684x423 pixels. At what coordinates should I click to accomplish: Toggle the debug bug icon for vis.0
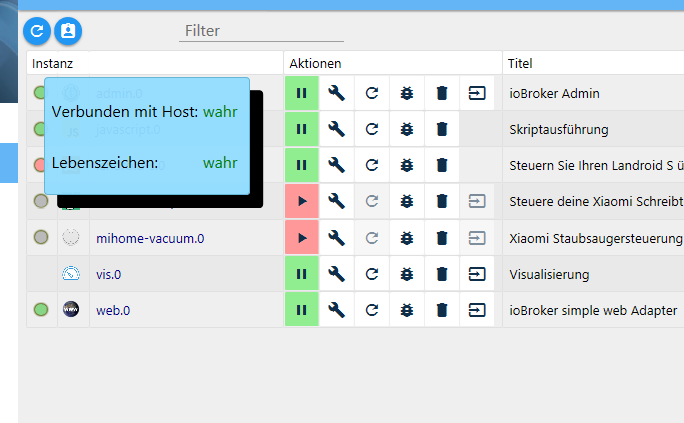407,274
